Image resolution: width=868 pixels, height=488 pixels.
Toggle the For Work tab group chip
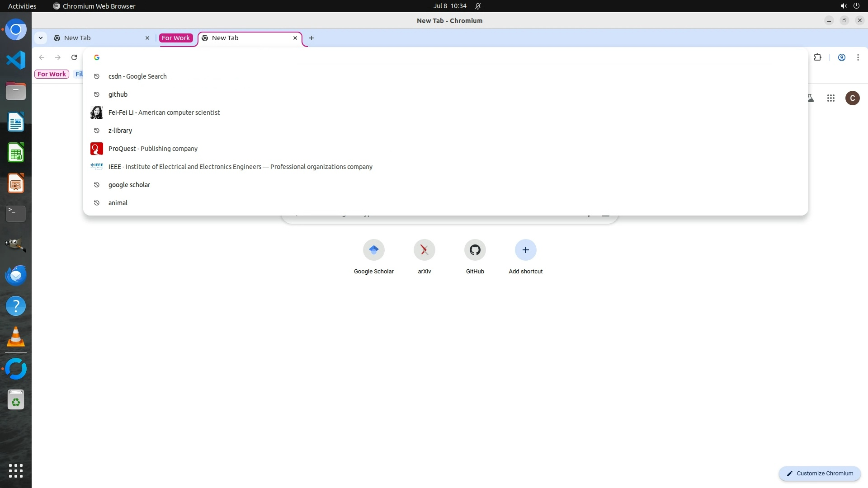[x=176, y=38]
